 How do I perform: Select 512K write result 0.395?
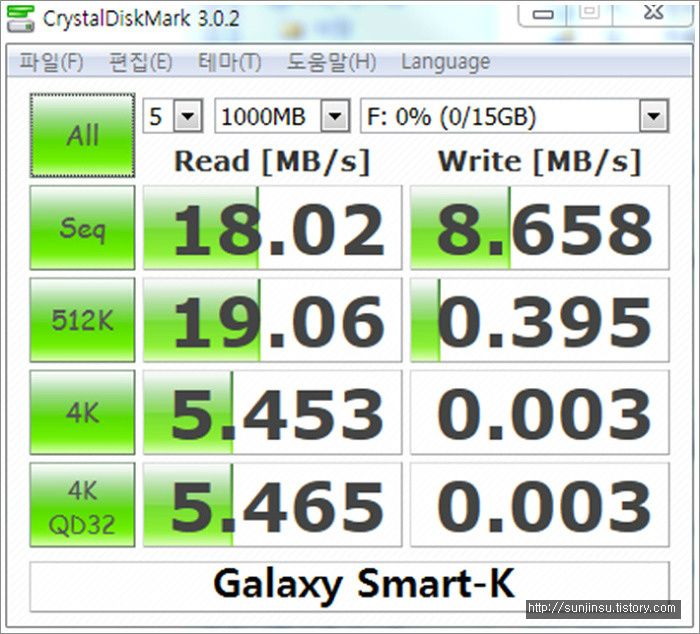click(x=540, y=320)
